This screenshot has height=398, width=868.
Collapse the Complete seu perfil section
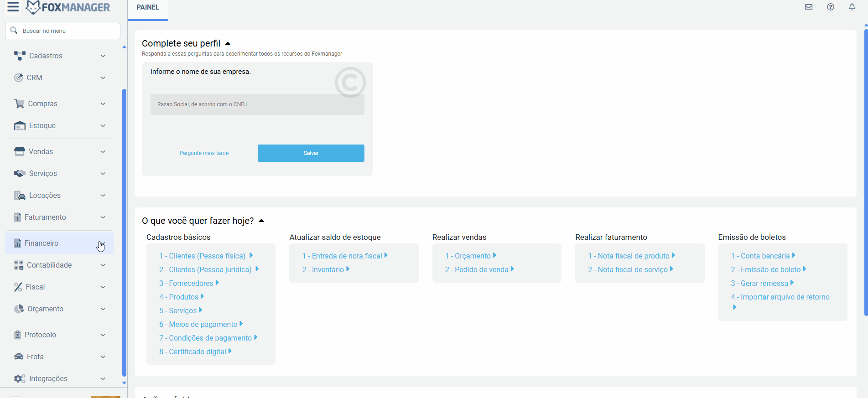[228, 44]
